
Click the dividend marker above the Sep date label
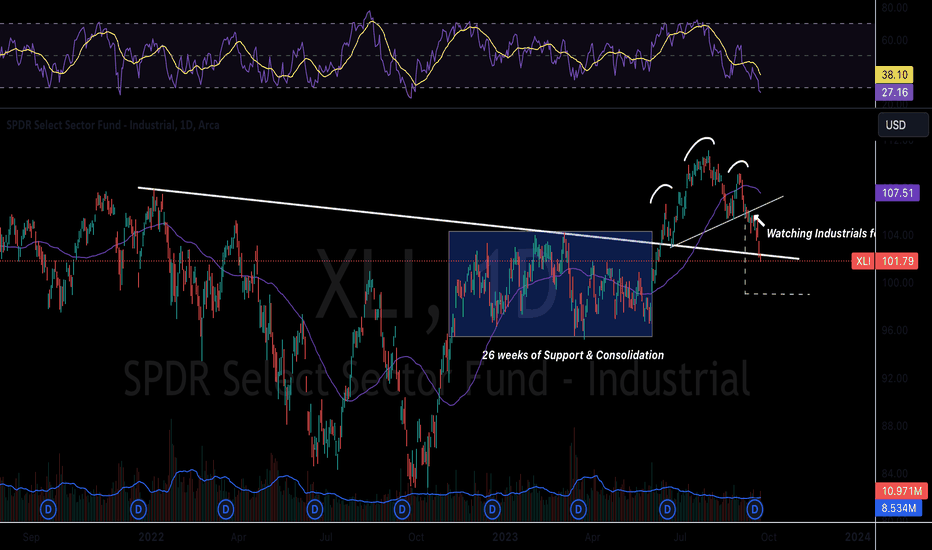click(x=48, y=509)
